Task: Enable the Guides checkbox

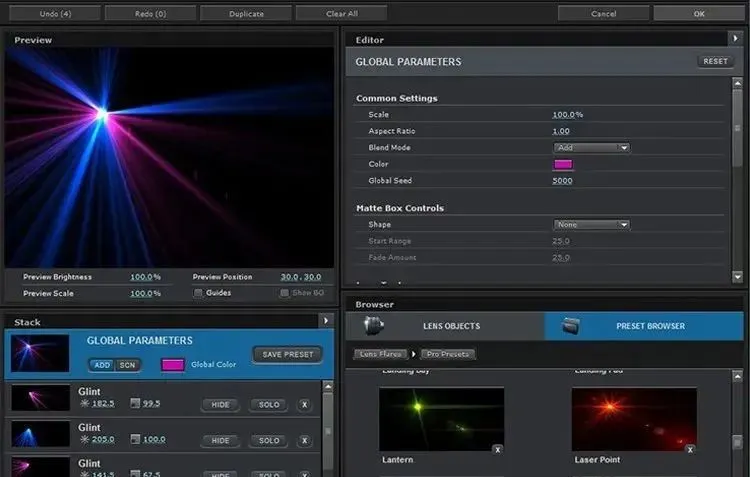Action: pos(197,293)
